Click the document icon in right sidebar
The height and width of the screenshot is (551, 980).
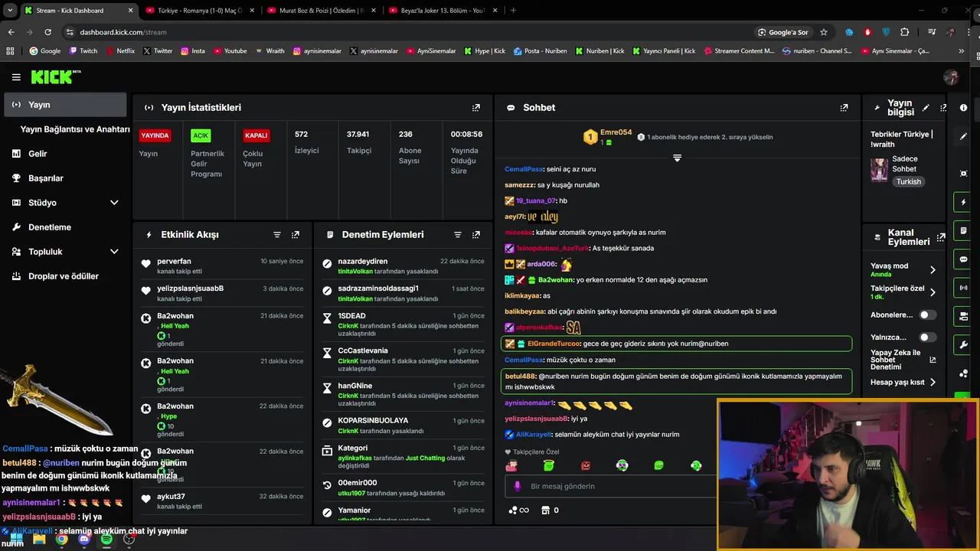[x=963, y=231]
